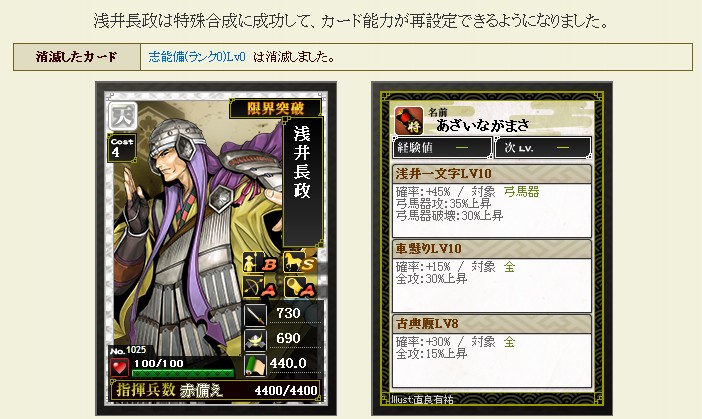Click the 天 rarity badge icon
The height and width of the screenshot is (419, 702).
coord(123,116)
